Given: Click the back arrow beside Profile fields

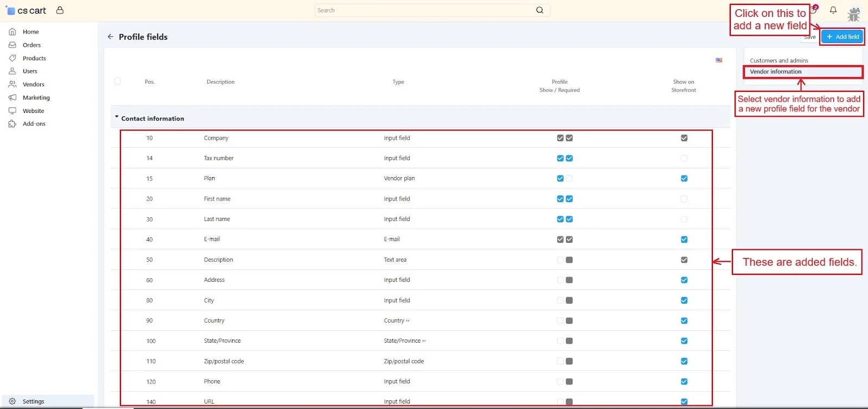Looking at the screenshot, I should [111, 37].
